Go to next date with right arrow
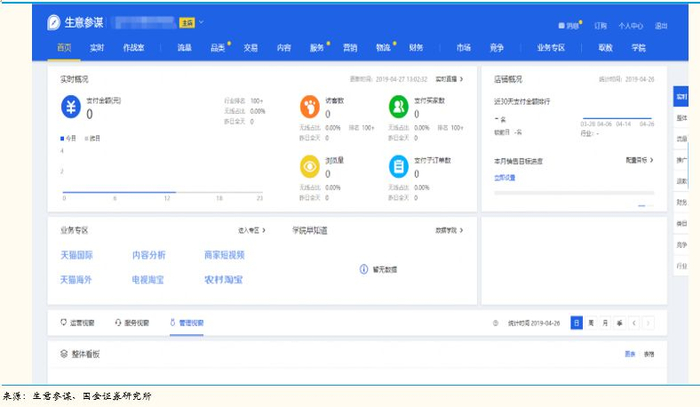 click(x=648, y=323)
